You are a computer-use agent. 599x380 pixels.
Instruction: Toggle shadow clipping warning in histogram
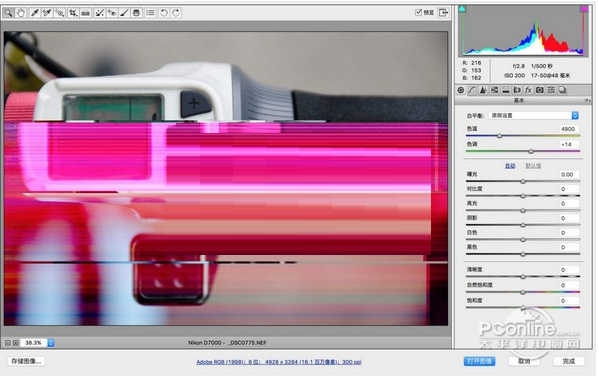click(x=462, y=9)
